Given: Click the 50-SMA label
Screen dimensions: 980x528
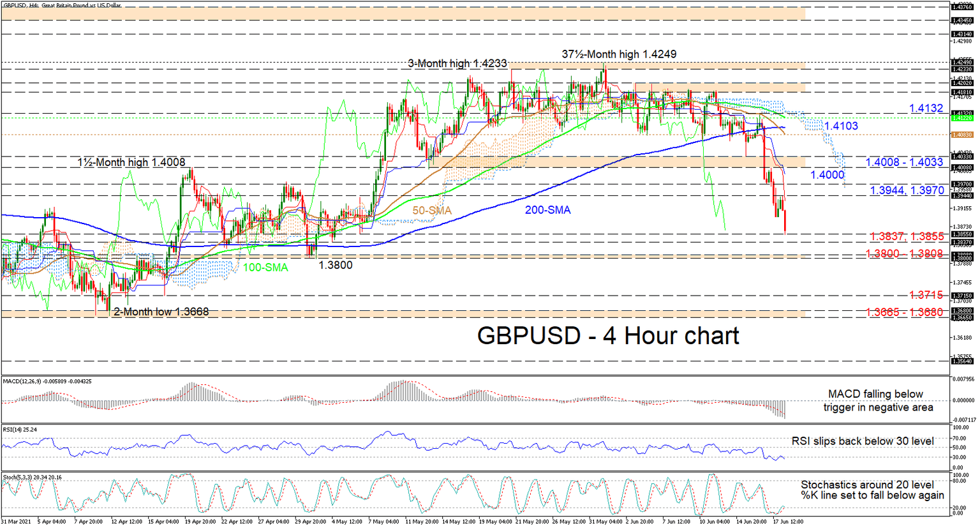Looking at the screenshot, I should click(431, 210).
